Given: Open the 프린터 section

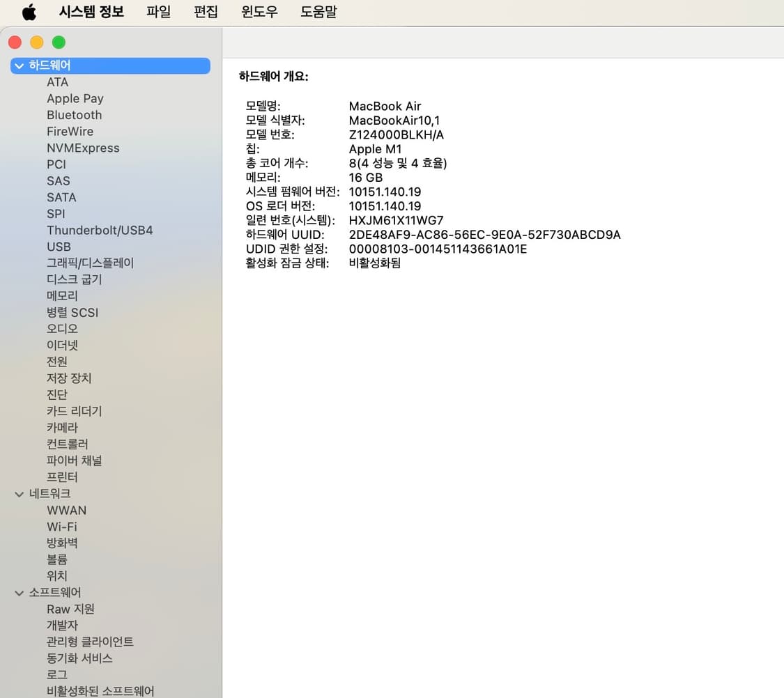Looking at the screenshot, I should coord(62,476).
